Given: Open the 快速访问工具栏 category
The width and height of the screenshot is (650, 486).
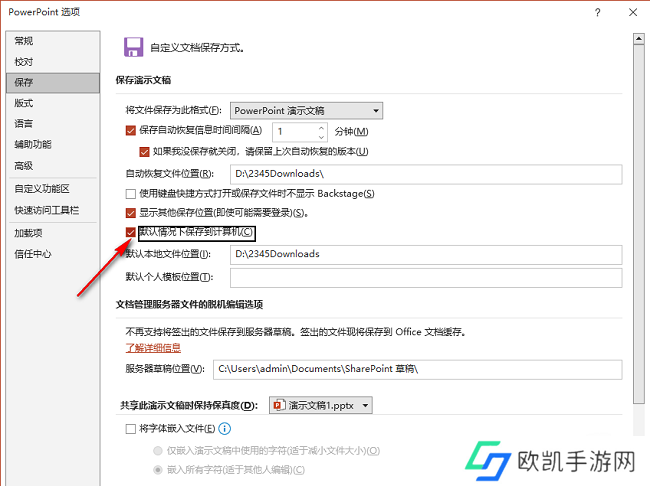Looking at the screenshot, I should [53, 210].
